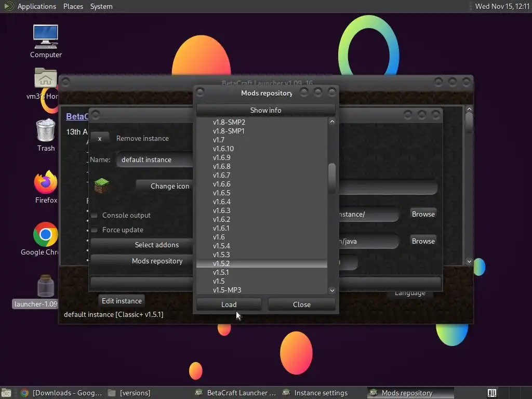Select v1.6.10 in the mod list
The height and width of the screenshot is (399, 532).
(x=262, y=149)
